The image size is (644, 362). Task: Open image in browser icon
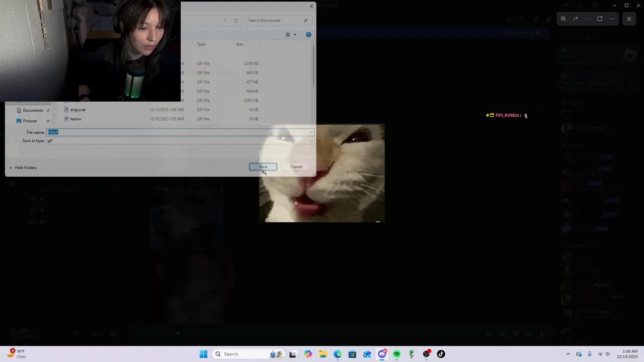click(x=600, y=19)
